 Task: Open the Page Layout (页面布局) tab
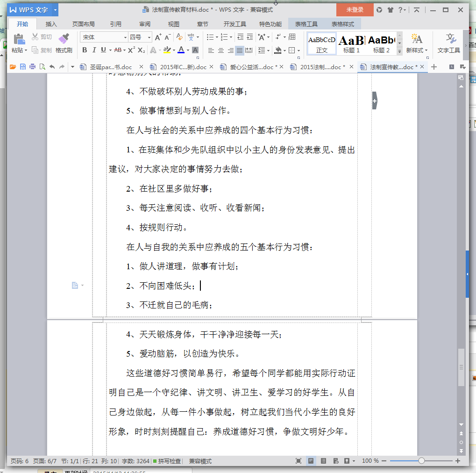(84, 24)
